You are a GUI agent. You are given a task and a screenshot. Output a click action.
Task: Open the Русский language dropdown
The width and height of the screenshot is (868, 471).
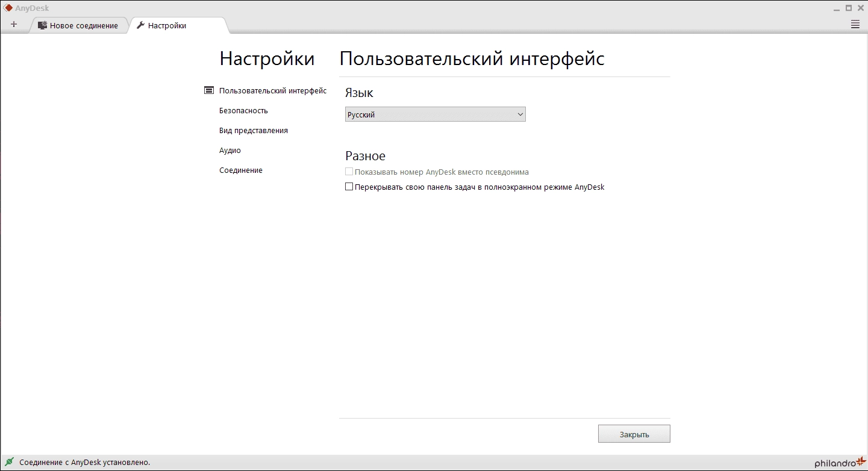coord(436,114)
